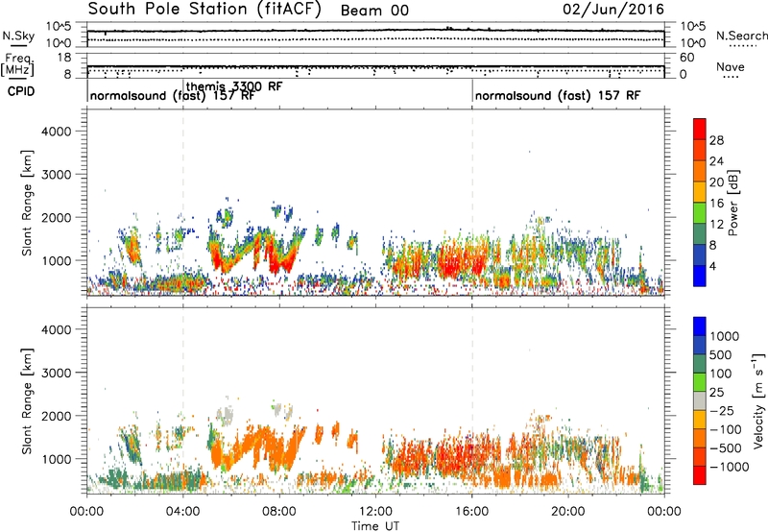Click the 24 value on Power color bar
Viewport: 768px width, 532px height.
(x=716, y=161)
